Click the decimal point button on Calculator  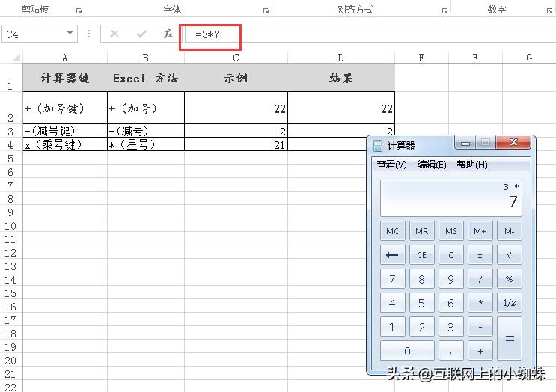[451, 351]
